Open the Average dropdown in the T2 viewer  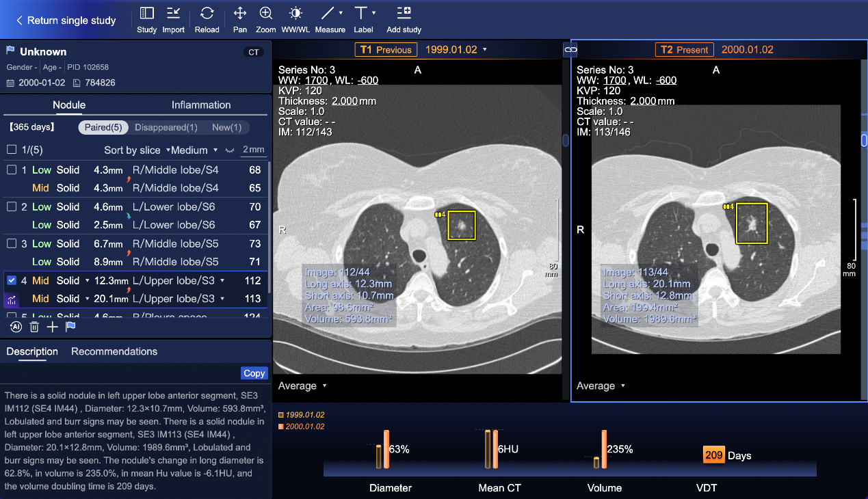tap(602, 386)
